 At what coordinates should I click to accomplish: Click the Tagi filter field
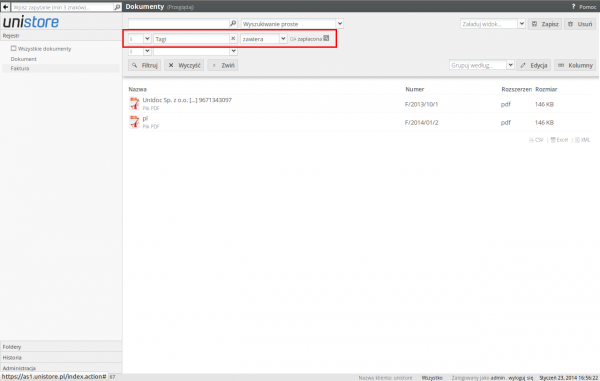(x=191, y=39)
